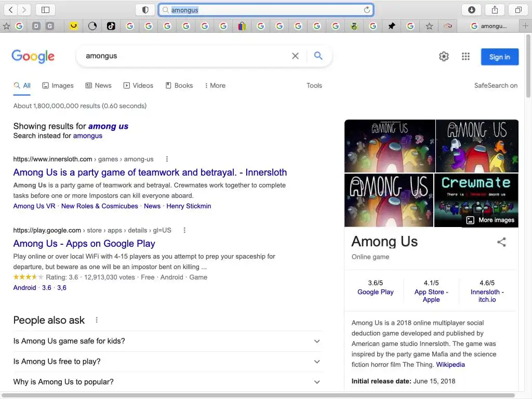
Task: Reload the page with the refresh icon
Action: click(367, 10)
